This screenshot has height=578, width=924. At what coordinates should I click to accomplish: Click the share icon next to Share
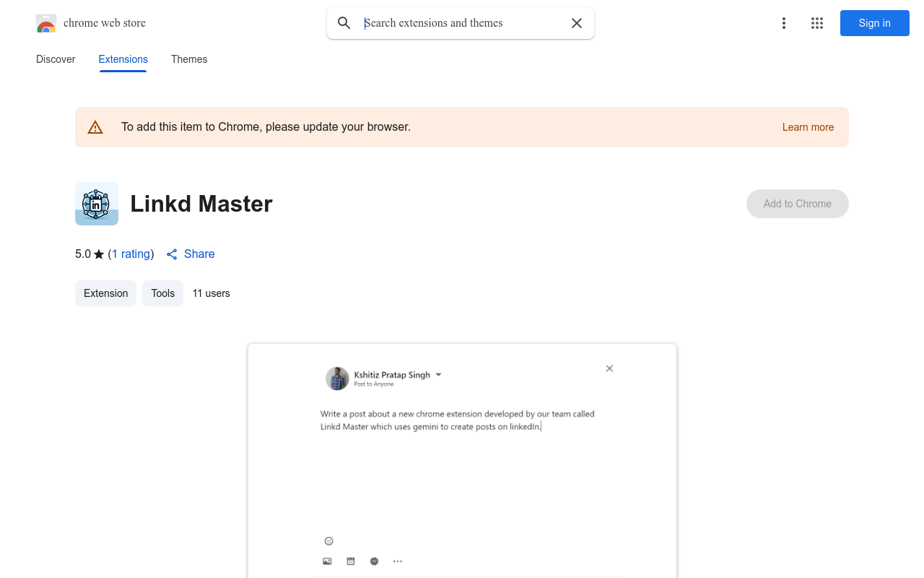pyautogui.click(x=172, y=254)
